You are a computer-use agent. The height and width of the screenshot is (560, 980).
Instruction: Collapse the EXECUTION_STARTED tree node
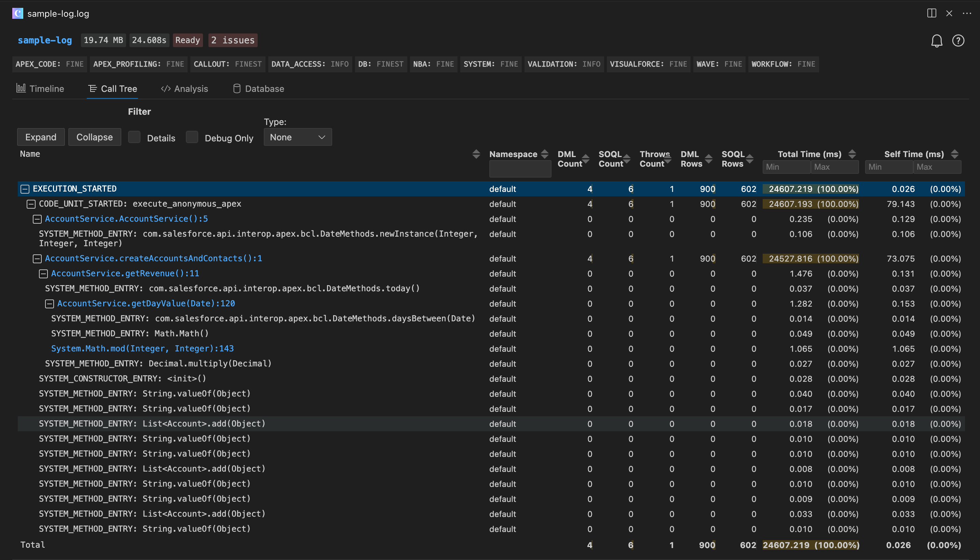pyautogui.click(x=25, y=188)
